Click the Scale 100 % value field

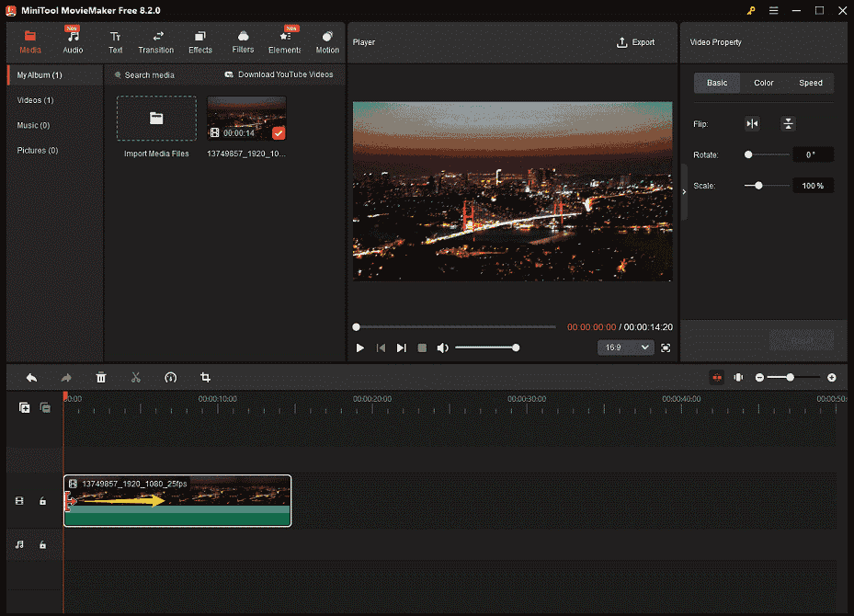coord(813,186)
